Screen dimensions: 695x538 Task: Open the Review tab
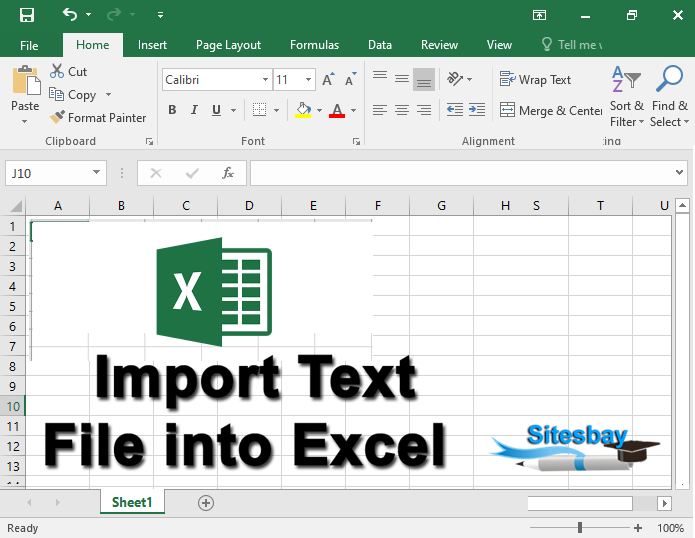[x=439, y=45]
